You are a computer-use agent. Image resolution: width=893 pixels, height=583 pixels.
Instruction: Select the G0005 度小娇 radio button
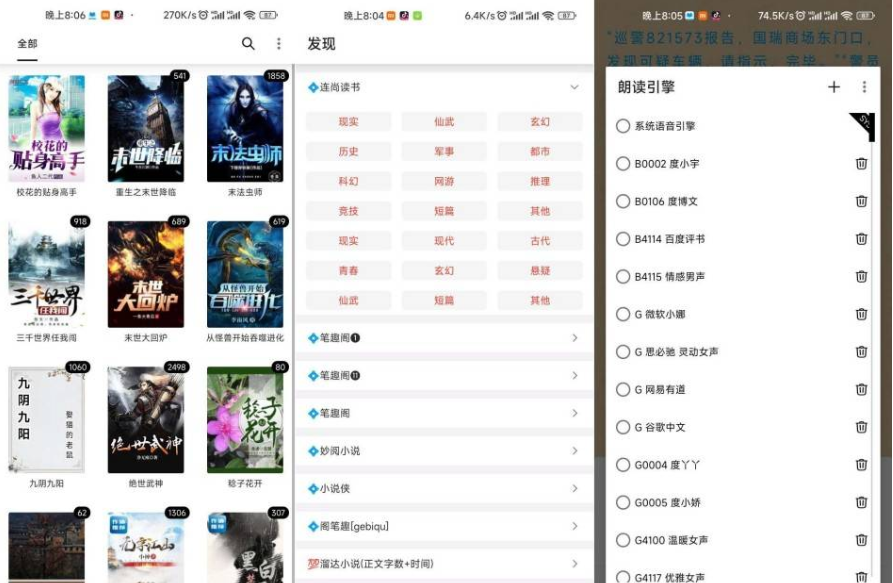(x=622, y=502)
